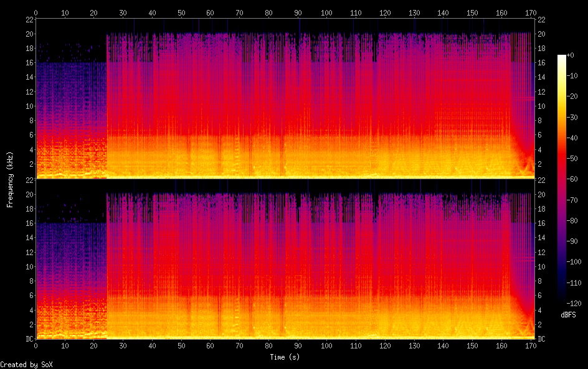Click the 8 kHz left tick of lower channel
Image resolution: width=588 pixels, height=369 pixels.
click(30, 281)
